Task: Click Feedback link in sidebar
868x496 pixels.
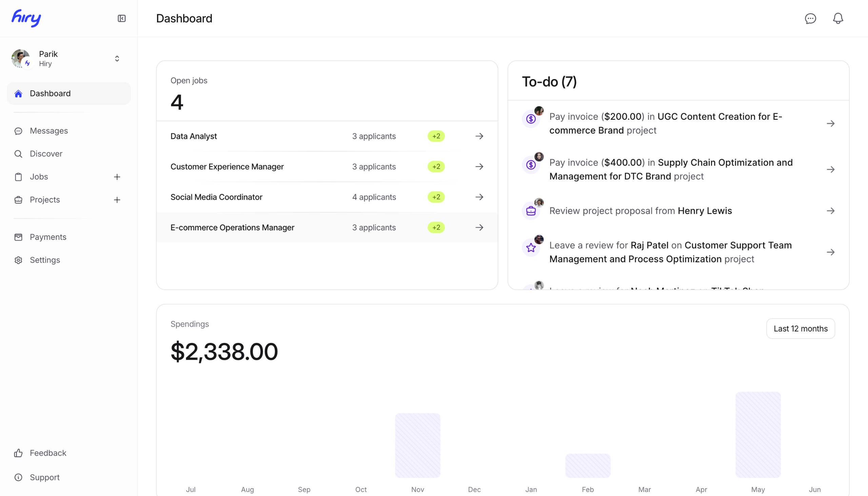Action: point(48,453)
